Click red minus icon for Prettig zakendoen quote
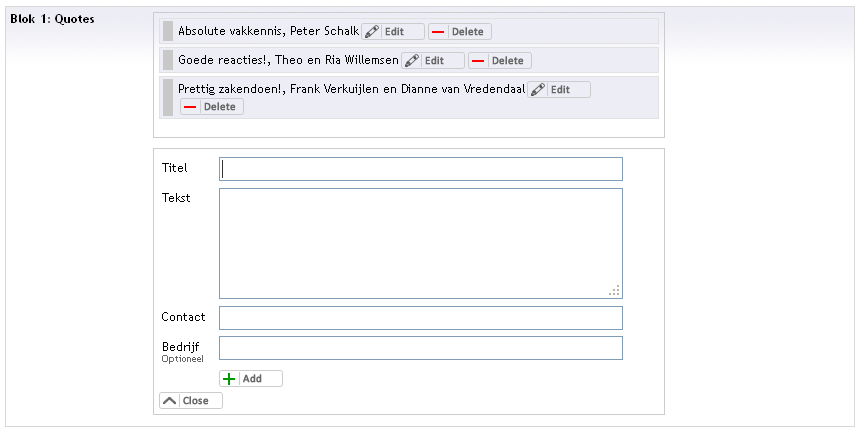 [190, 107]
